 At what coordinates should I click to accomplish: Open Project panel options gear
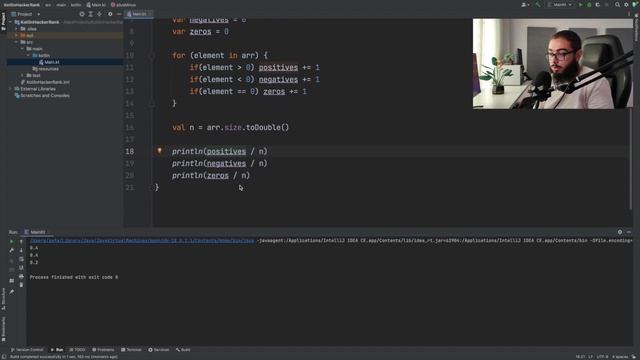click(x=110, y=14)
